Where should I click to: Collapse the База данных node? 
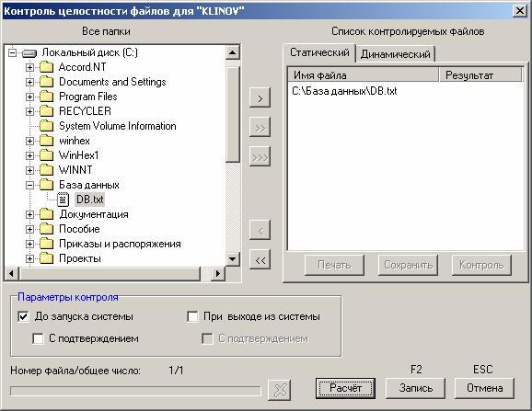click(29, 185)
